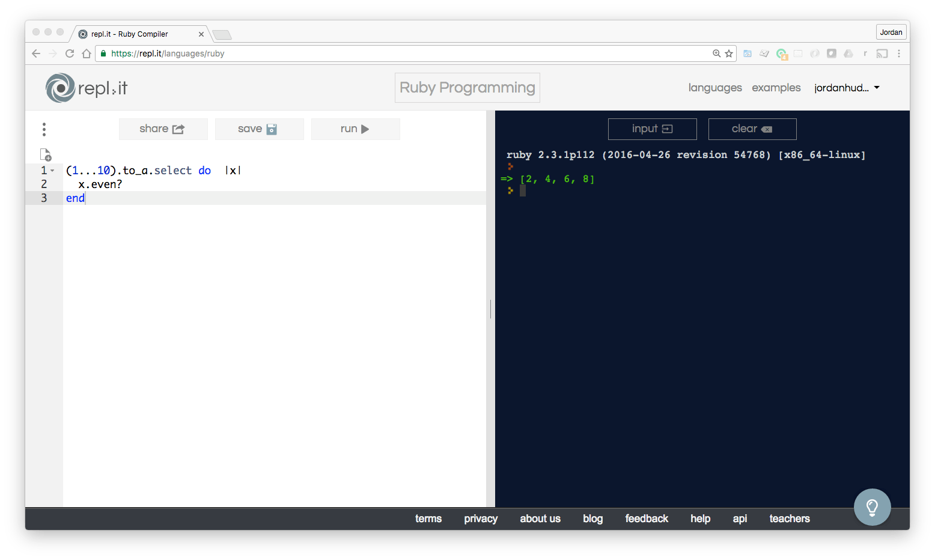Click line number 2 in the gutter

44,184
